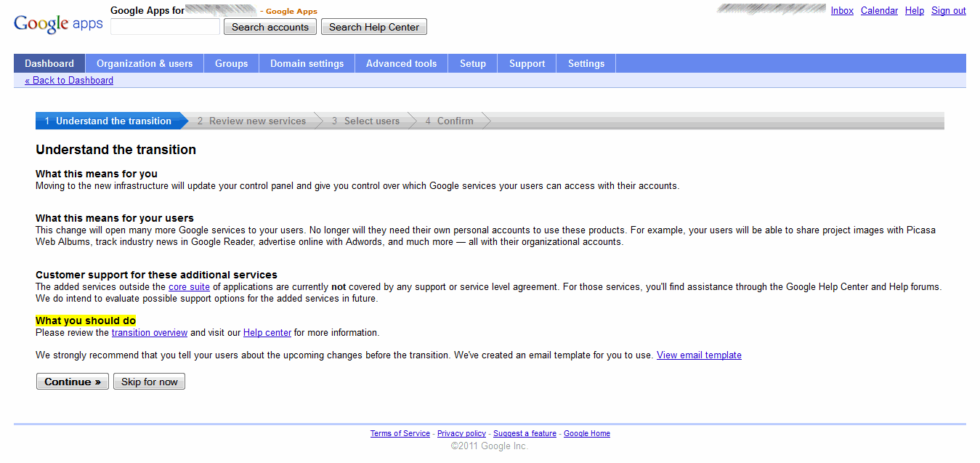The width and height of the screenshot is (980, 463).
Task: Open the Organization & users tab
Action: coord(145,63)
